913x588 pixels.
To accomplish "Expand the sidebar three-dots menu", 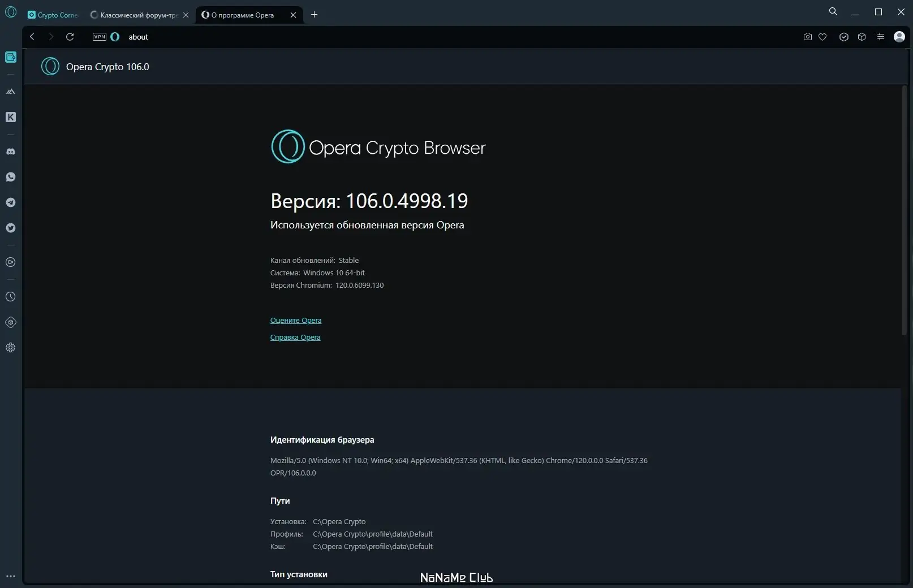I will [x=11, y=576].
